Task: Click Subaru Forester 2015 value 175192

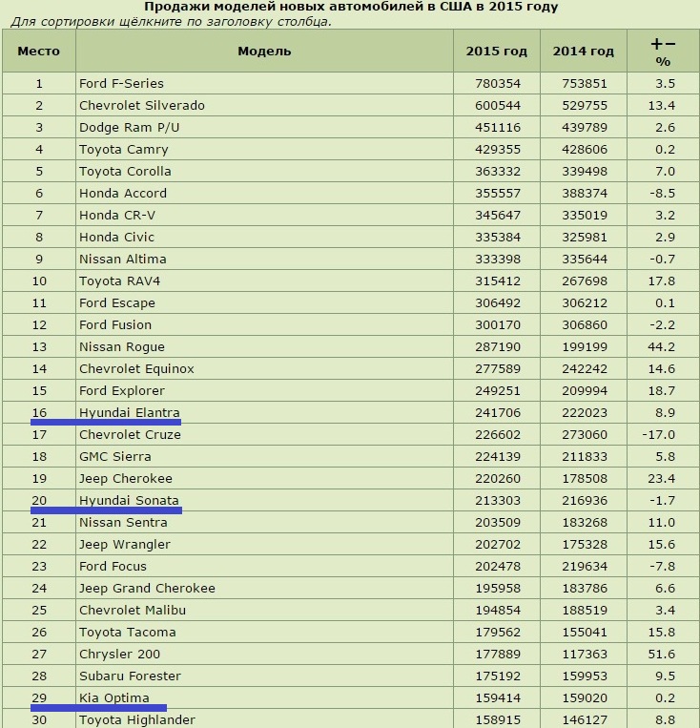Action: (x=498, y=676)
